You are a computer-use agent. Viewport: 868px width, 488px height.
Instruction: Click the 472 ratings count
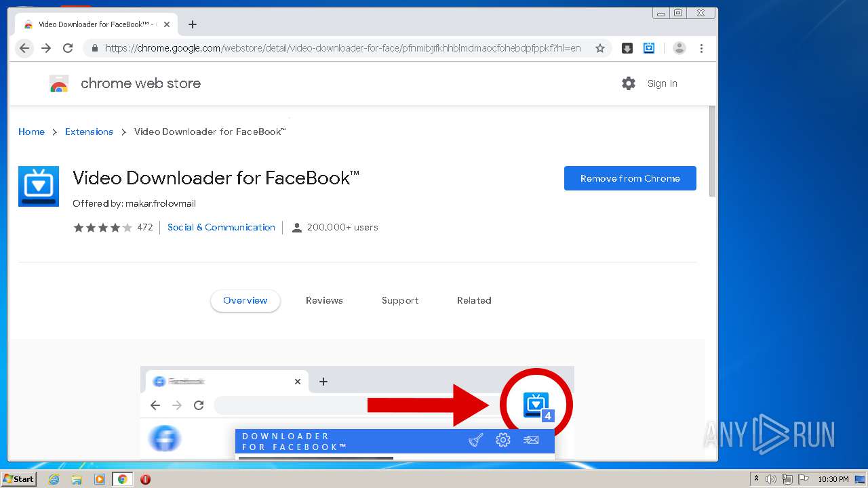(x=145, y=227)
